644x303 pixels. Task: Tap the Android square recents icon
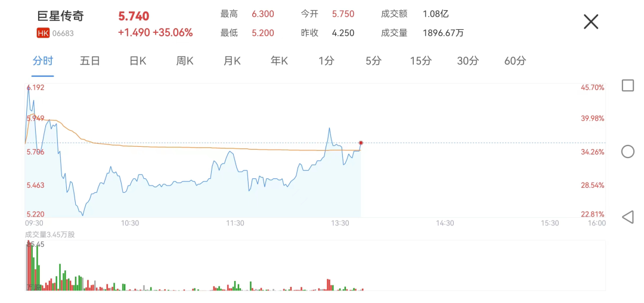pyautogui.click(x=627, y=85)
